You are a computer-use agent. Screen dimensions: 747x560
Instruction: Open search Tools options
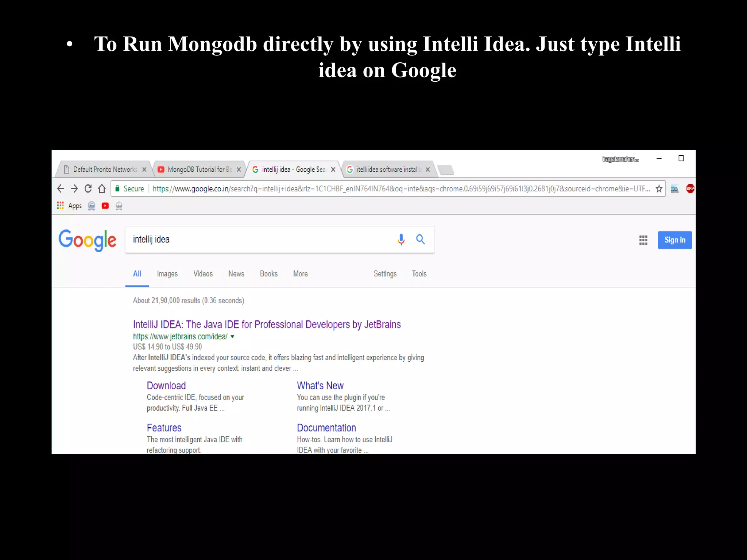click(x=419, y=274)
